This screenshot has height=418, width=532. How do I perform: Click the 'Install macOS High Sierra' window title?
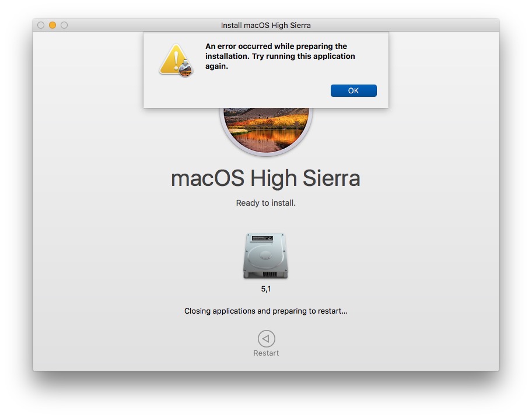(x=265, y=26)
